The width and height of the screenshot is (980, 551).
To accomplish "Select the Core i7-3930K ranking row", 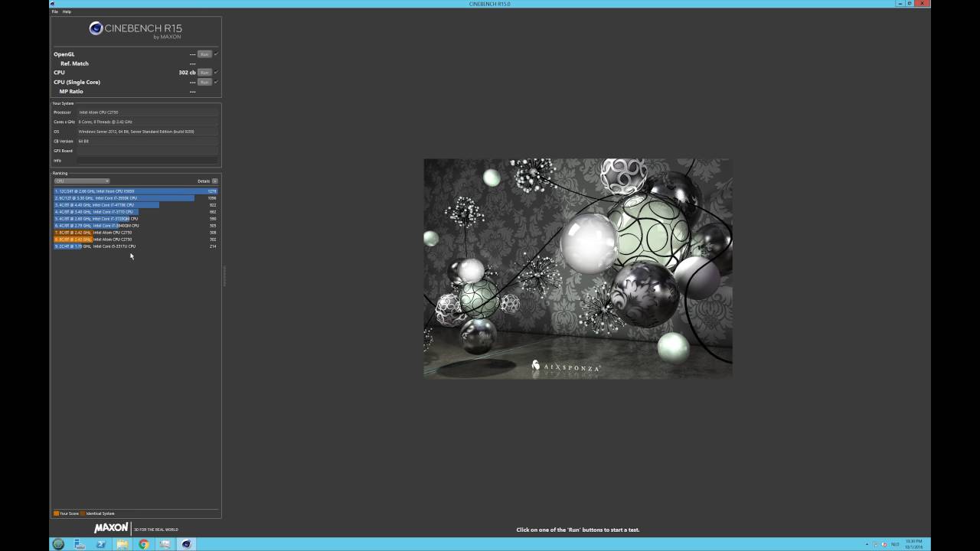I will pos(136,198).
